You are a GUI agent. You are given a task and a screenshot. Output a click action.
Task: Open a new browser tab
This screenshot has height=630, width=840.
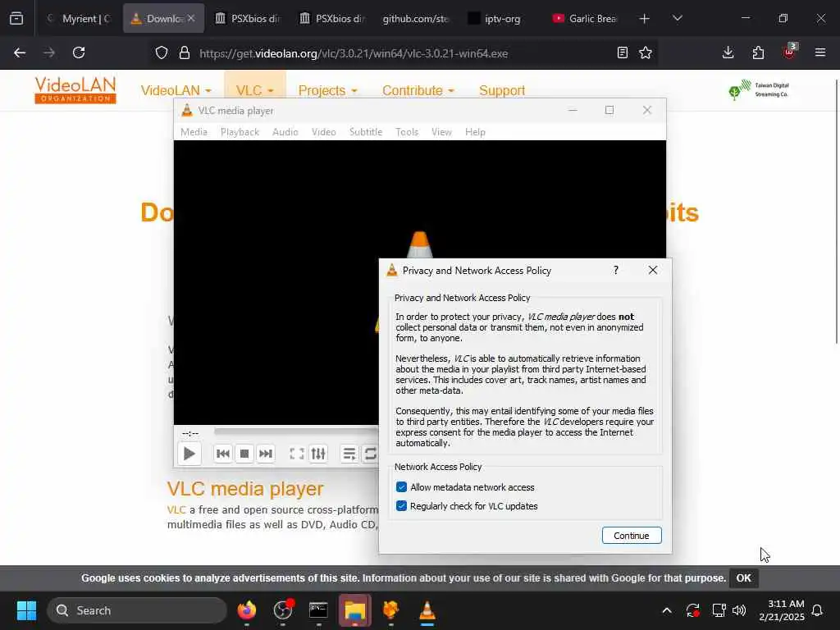click(645, 18)
